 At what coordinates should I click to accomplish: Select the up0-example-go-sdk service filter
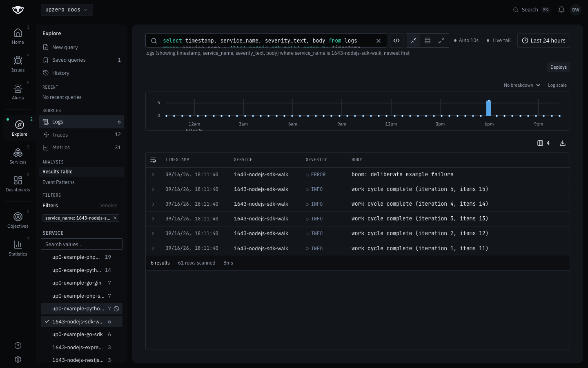tap(82, 334)
